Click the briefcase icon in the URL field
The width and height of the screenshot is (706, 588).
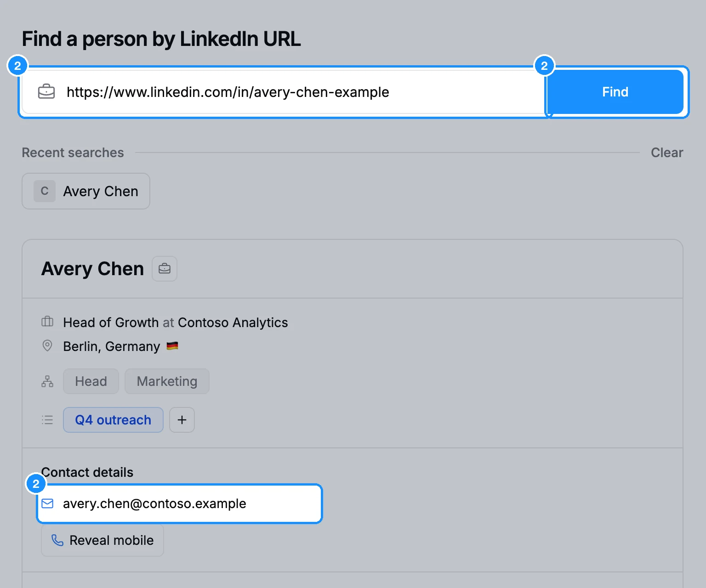(46, 92)
